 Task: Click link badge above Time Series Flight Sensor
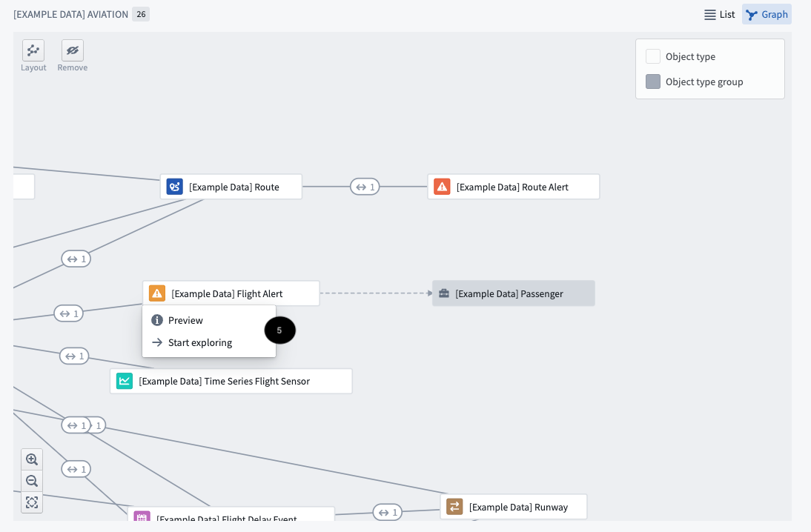(x=74, y=356)
